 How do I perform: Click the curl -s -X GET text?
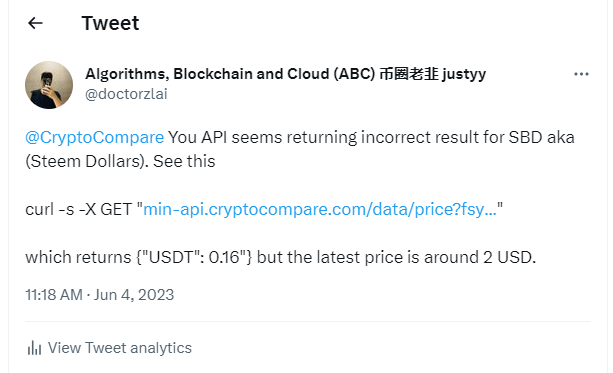79,209
